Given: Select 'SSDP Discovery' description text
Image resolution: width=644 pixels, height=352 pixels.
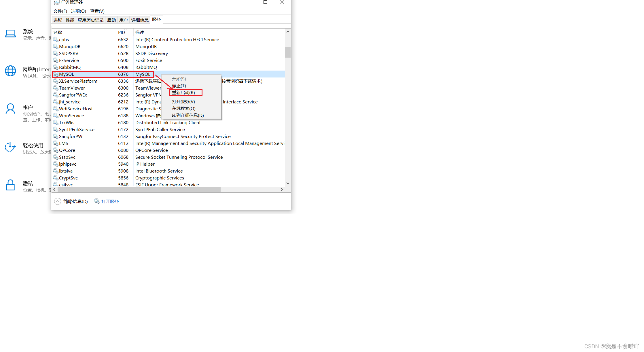Looking at the screenshot, I should tap(151, 53).
